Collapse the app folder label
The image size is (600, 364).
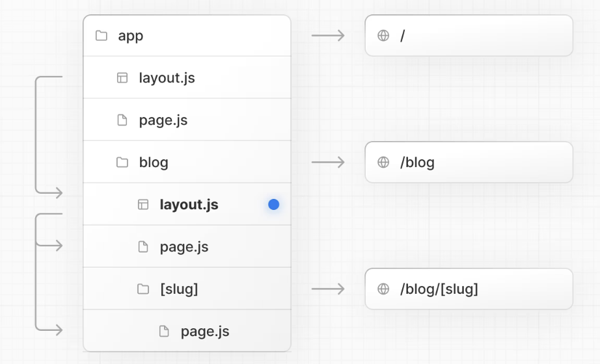(130, 36)
